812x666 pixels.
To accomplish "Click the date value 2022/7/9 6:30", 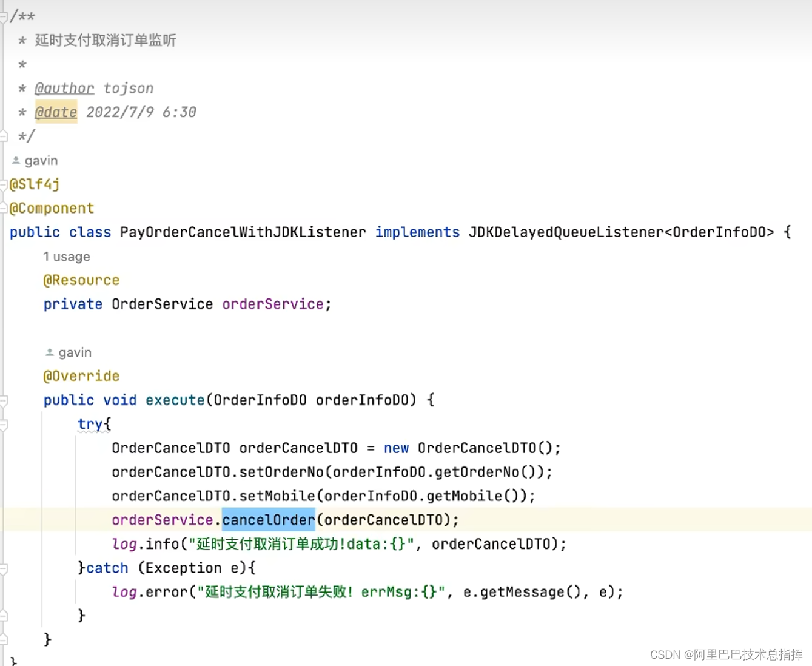I will 141,112.
